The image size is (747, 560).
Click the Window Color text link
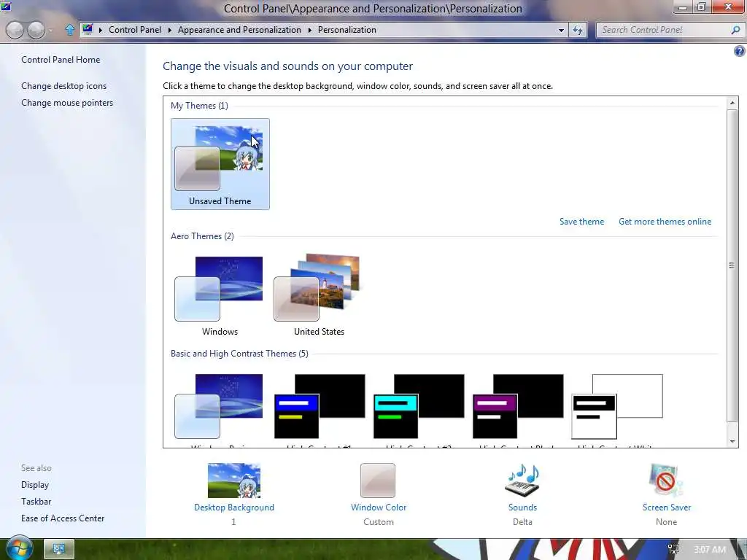coord(379,507)
